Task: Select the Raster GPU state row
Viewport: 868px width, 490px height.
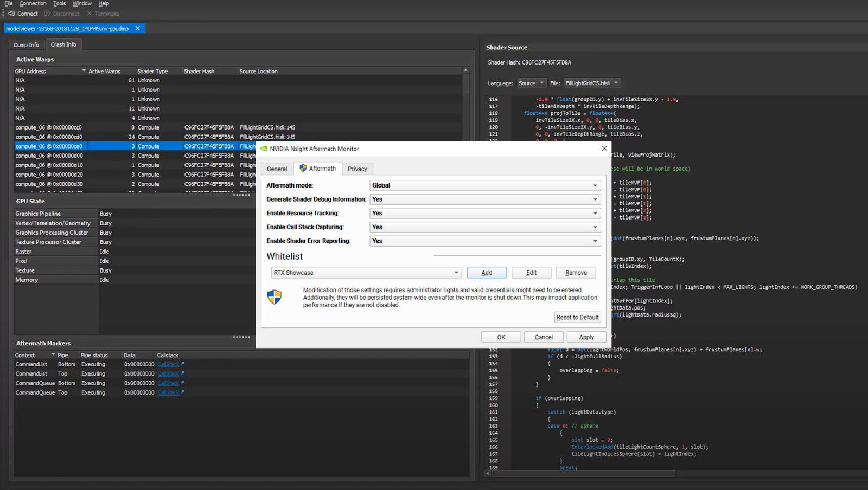Action: (x=135, y=252)
